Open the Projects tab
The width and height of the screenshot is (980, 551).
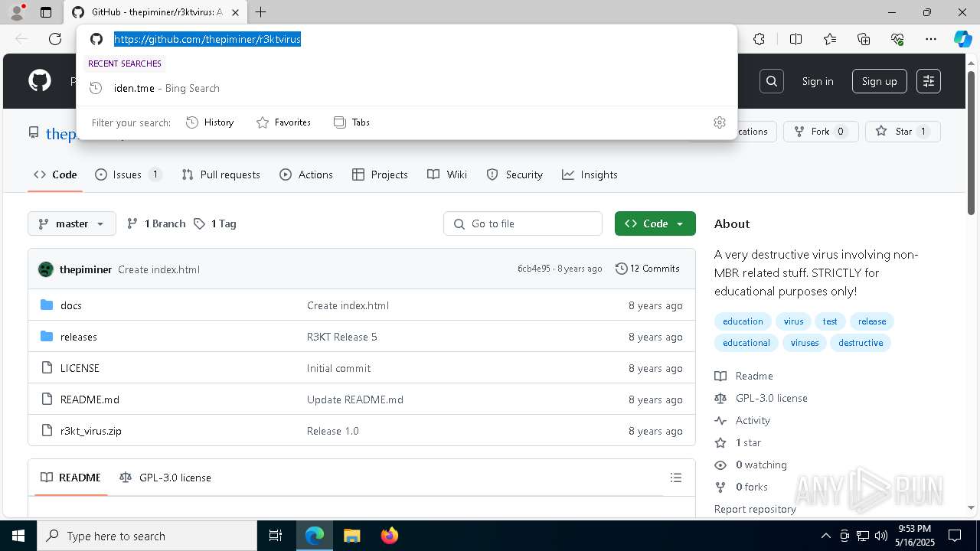(380, 174)
